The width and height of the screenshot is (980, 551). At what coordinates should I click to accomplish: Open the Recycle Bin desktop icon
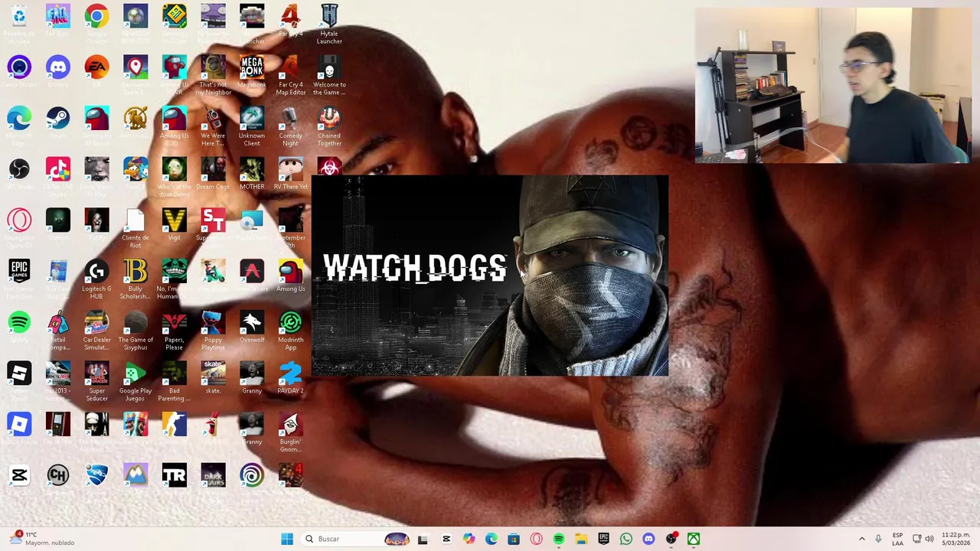(19, 16)
